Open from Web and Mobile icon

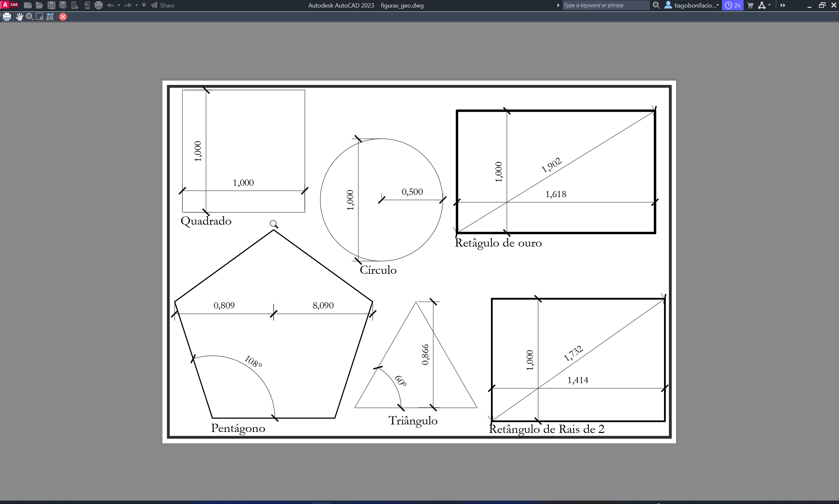coord(75,5)
